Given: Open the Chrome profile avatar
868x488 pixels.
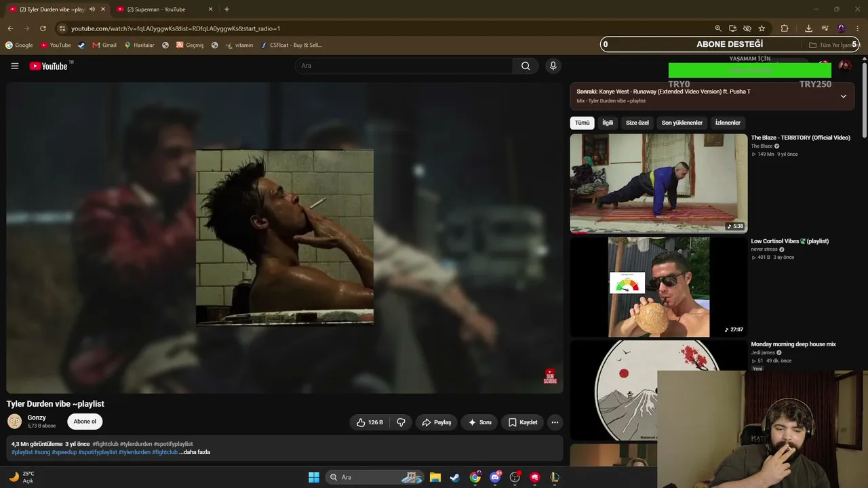Looking at the screenshot, I should 842,28.
